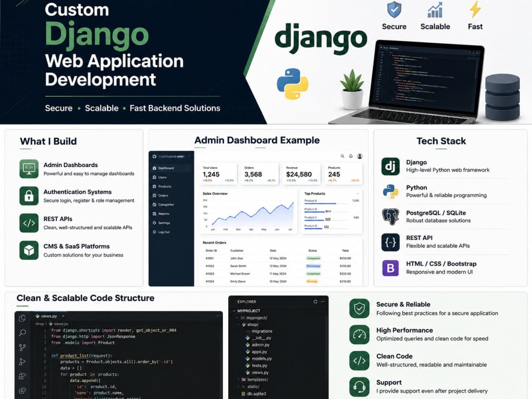
Task: Click the Fast lightning bolt icon
Action: pos(475,9)
